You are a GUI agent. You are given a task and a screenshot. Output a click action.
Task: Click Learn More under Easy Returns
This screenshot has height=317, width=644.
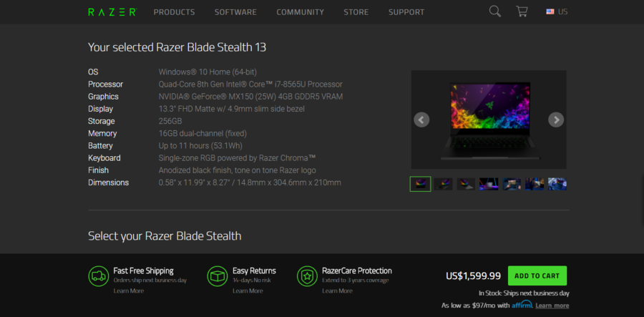pyautogui.click(x=248, y=291)
